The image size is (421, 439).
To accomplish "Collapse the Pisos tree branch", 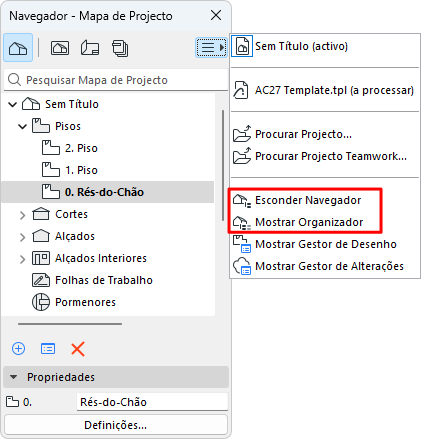I will click(x=22, y=126).
